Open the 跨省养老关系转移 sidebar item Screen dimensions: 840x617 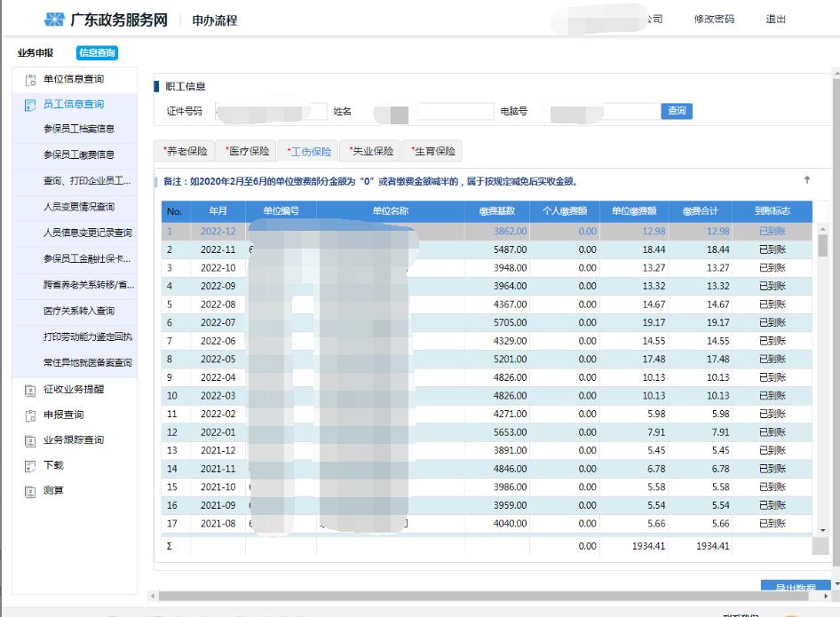click(89, 284)
